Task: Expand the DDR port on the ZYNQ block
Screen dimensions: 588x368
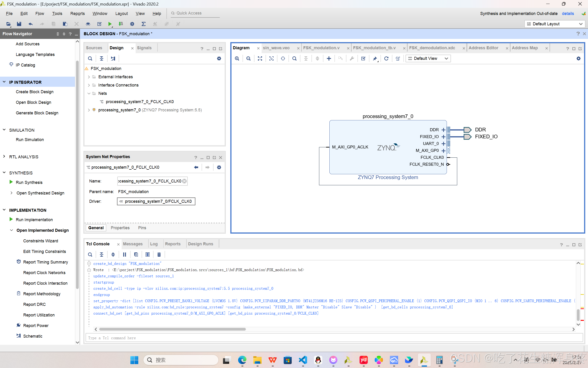Action: pos(443,130)
